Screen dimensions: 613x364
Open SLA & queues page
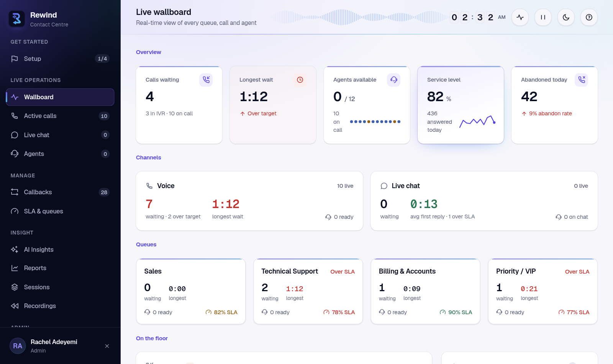point(60,211)
